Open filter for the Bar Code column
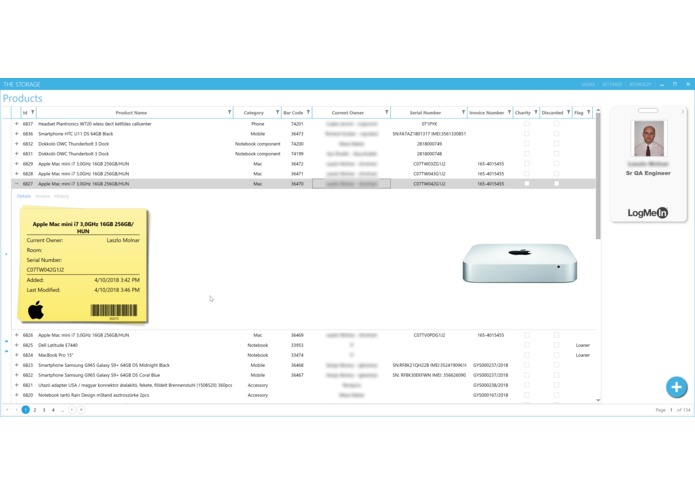 [308, 113]
